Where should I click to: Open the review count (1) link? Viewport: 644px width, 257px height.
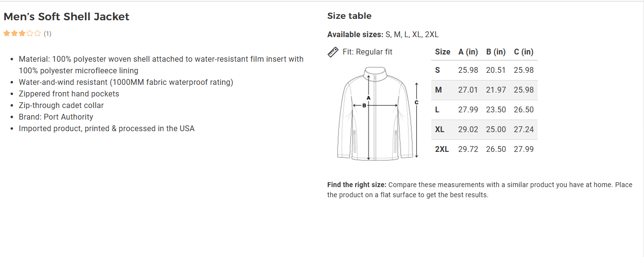pos(48,34)
